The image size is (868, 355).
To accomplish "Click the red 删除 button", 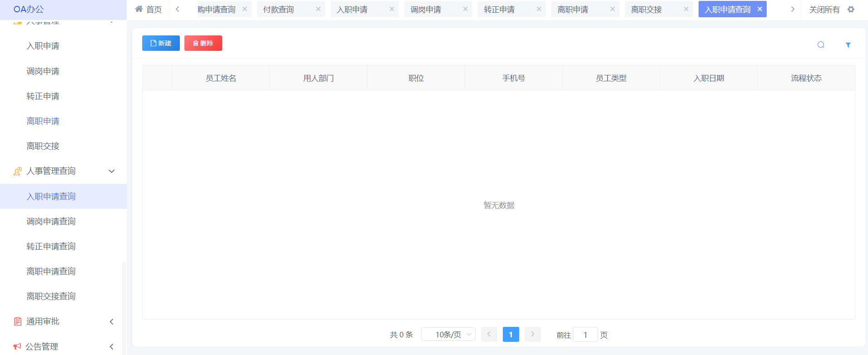I will pos(203,43).
